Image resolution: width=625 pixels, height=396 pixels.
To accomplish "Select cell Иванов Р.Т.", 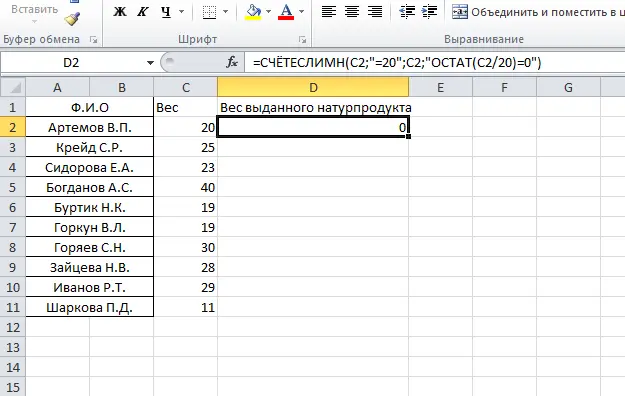I will coord(90,287).
